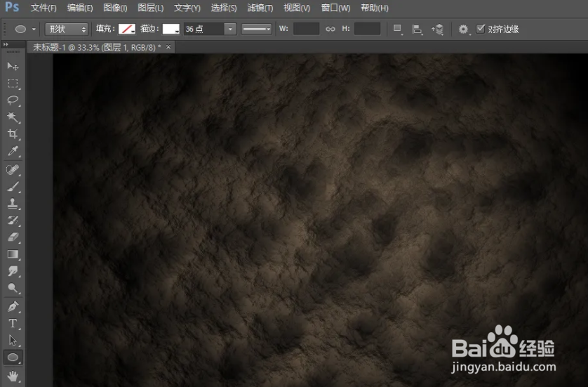Open the 窗口(W) menu

(x=335, y=8)
